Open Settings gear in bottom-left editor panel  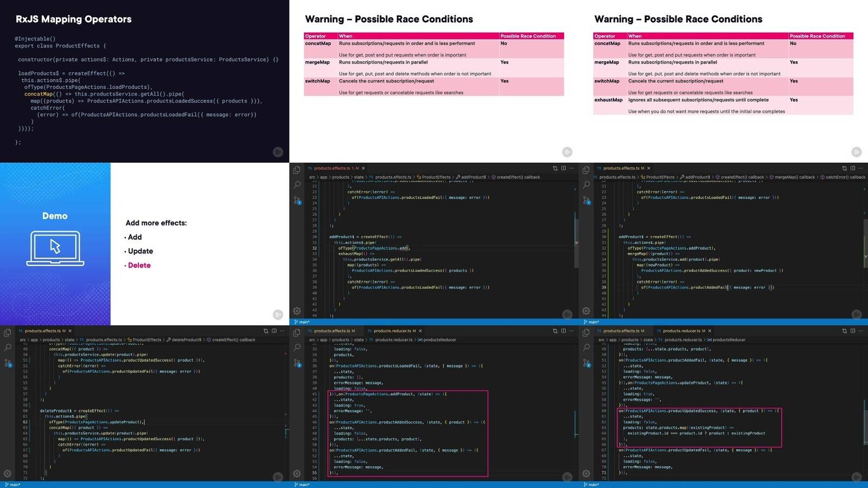coord(8,473)
